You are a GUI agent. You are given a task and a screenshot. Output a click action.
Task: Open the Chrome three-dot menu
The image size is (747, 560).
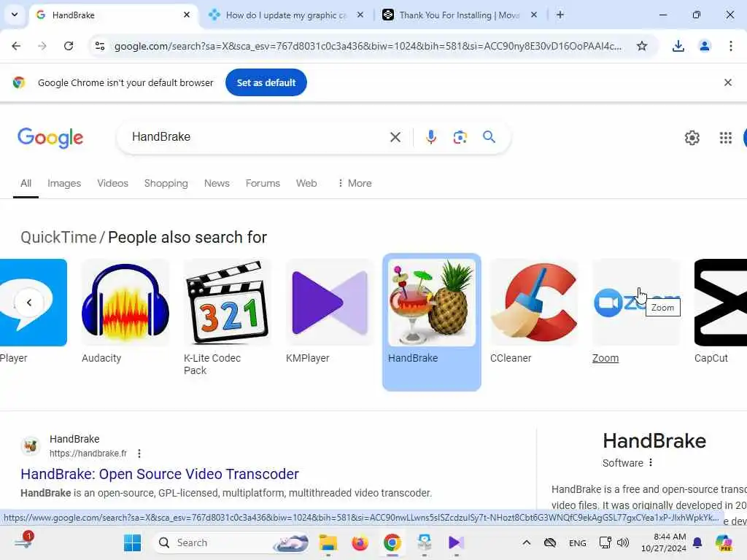[730, 46]
